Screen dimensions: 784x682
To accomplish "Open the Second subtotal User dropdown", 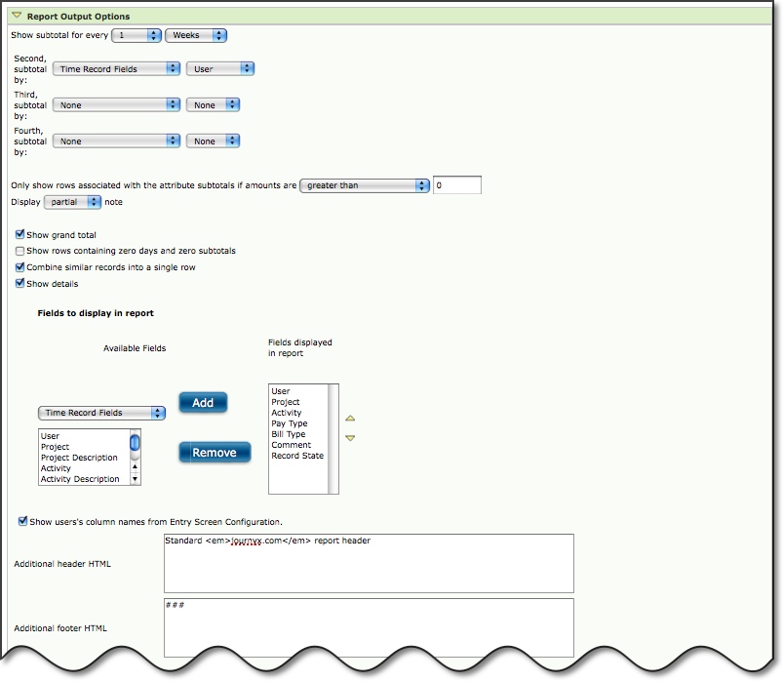I will coord(220,69).
